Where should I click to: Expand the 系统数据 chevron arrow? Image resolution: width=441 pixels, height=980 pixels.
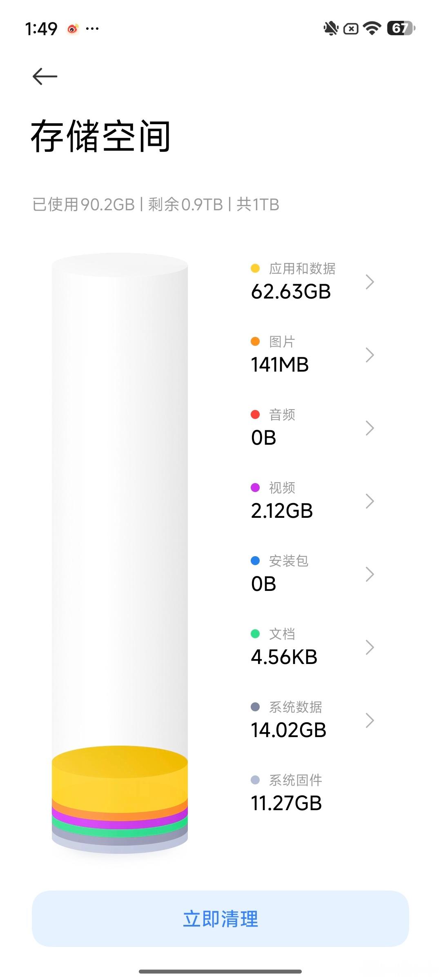(x=370, y=720)
